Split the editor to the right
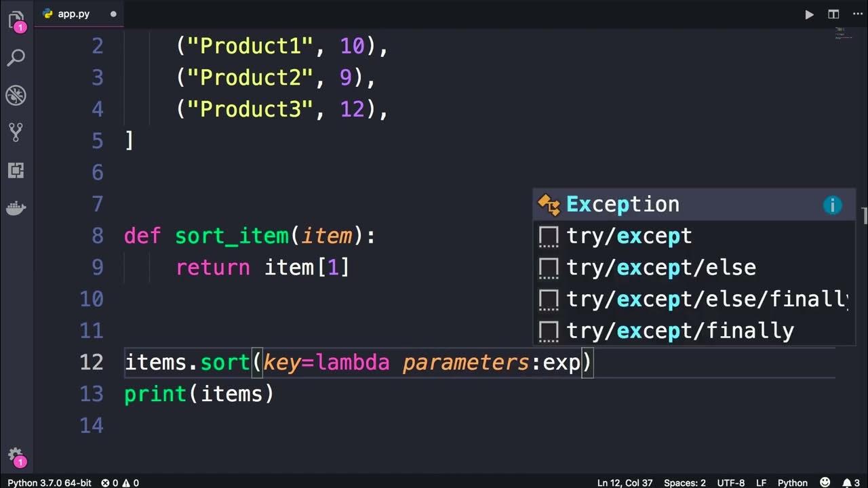Screen dimensions: 868x488 click(833, 14)
